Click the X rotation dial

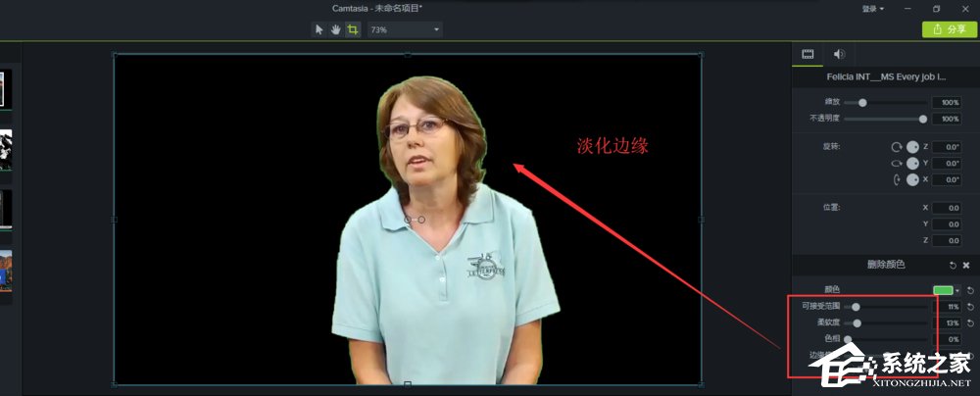coord(912,179)
